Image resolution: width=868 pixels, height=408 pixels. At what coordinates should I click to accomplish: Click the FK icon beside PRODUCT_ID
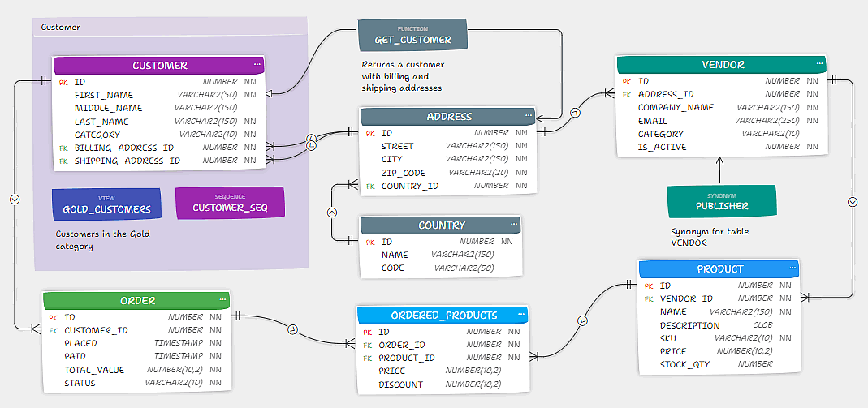point(367,359)
